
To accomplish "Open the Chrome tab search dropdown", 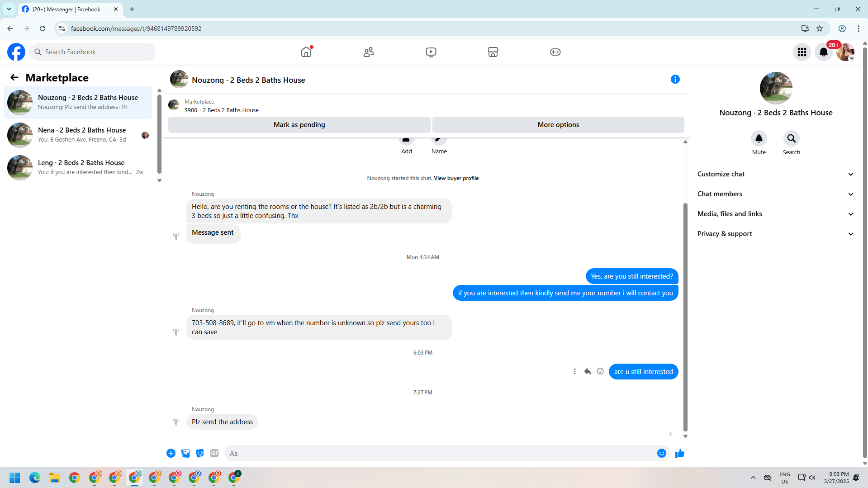I will pyautogui.click(x=9, y=9).
